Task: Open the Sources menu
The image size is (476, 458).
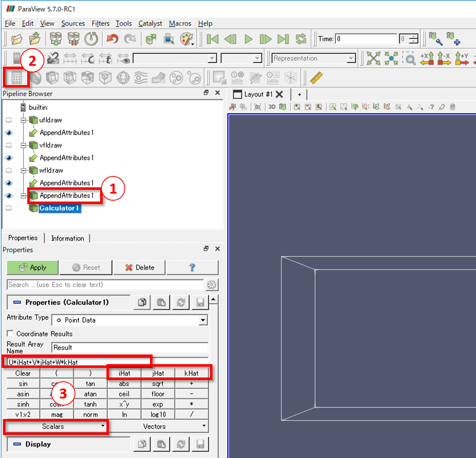Action: tap(73, 23)
